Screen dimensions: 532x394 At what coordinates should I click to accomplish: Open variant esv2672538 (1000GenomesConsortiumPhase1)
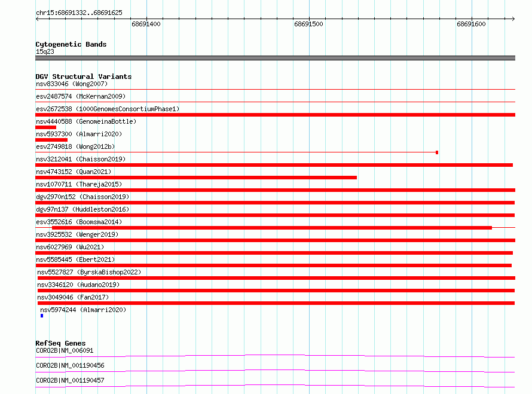[108, 109]
